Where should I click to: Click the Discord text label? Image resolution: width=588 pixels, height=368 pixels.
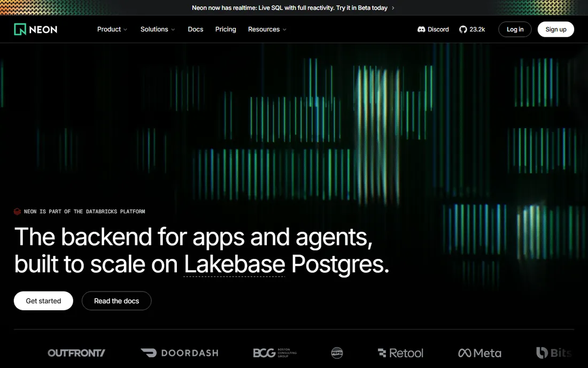pyautogui.click(x=438, y=29)
